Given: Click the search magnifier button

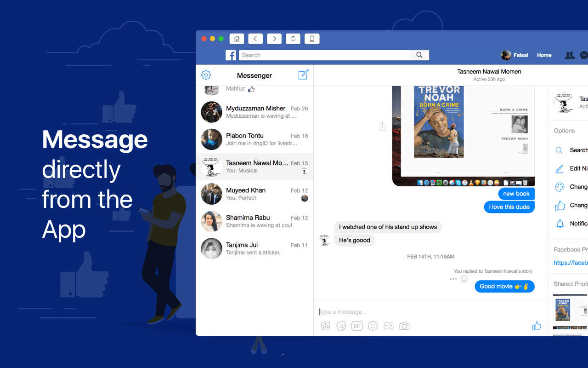Looking at the screenshot, I should click(419, 55).
